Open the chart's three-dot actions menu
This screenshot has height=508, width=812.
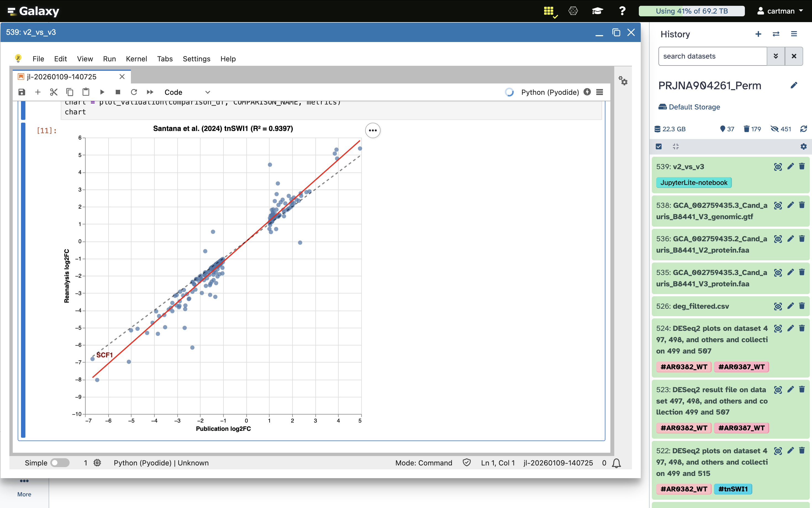click(373, 130)
